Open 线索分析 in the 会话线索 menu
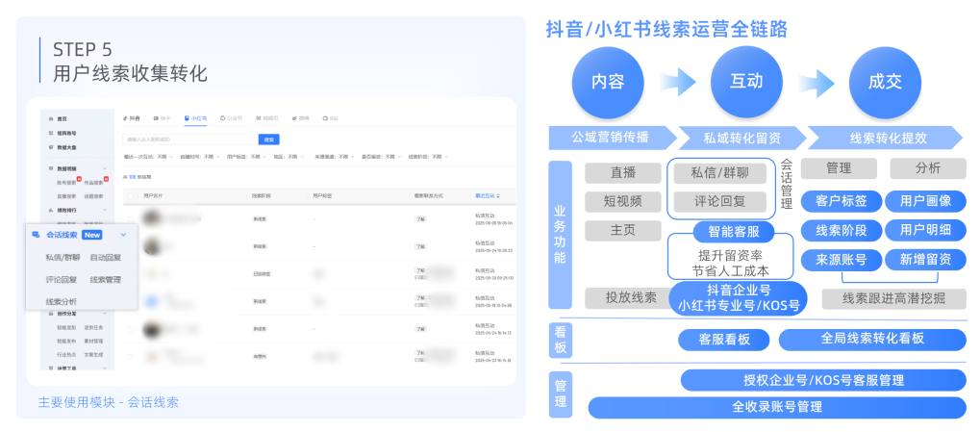Image resolution: width=980 pixels, height=432 pixels. [x=62, y=301]
